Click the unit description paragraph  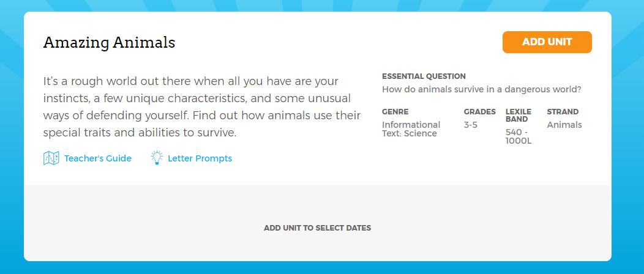coord(201,106)
